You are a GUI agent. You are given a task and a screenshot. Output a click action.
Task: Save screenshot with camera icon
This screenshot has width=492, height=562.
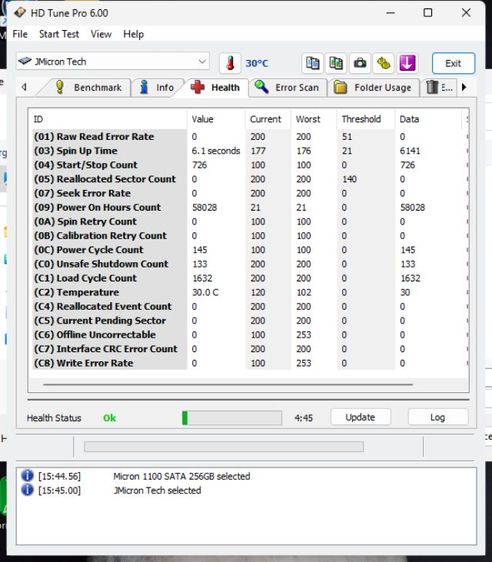pos(360,63)
